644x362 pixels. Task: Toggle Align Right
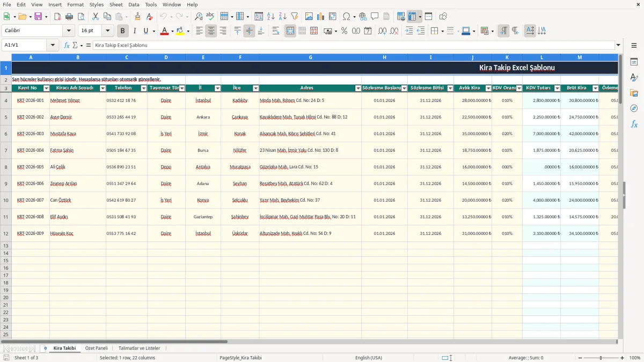click(x=223, y=31)
